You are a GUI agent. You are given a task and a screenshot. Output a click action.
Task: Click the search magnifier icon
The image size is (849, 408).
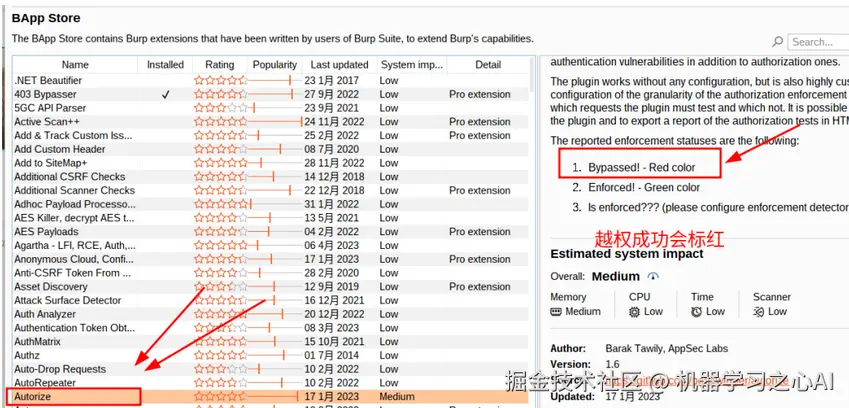coord(778,42)
